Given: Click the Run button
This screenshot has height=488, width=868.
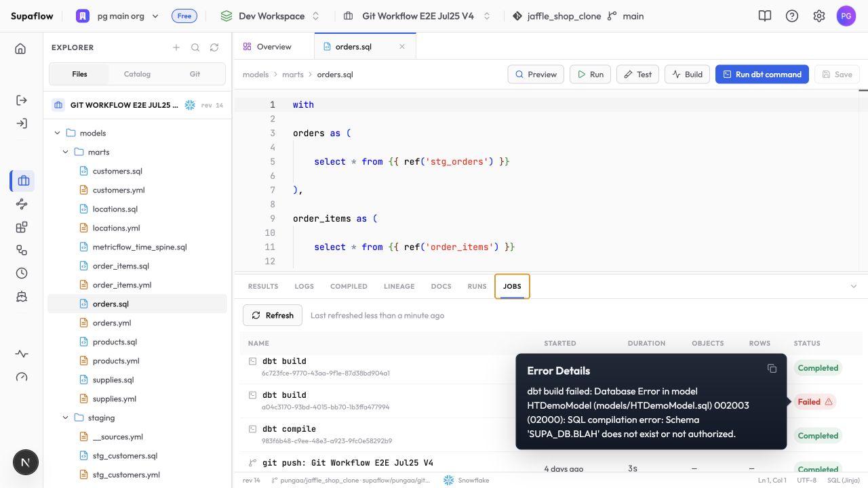Looking at the screenshot, I should [x=590, y=75].
